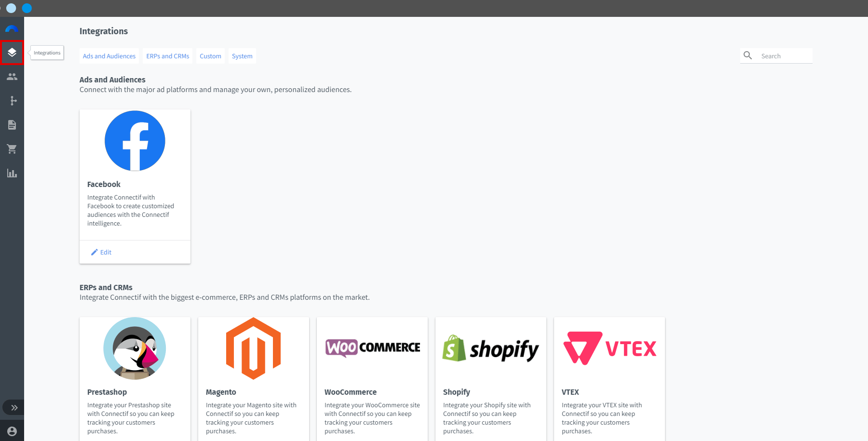Select the Custom tab
The width and height of the screenshot is (868, 441).
(x=211, y=56)
